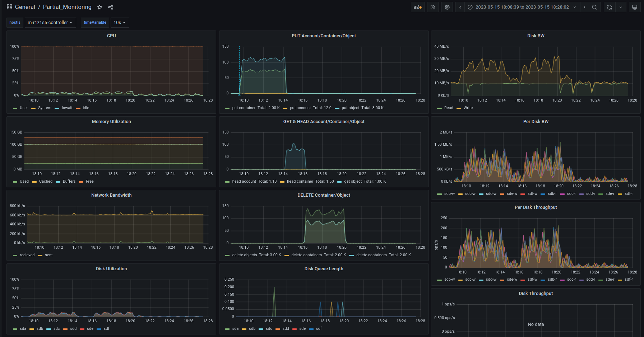The width and height of the screenshot is (644, 337).
Task: Open the refresh interval dropdown arrow
Action: pos(621,7)
